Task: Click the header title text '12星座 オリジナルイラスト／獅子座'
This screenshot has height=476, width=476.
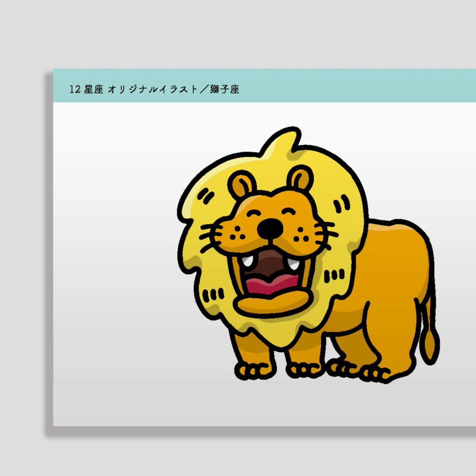Action: pos(154,90)
